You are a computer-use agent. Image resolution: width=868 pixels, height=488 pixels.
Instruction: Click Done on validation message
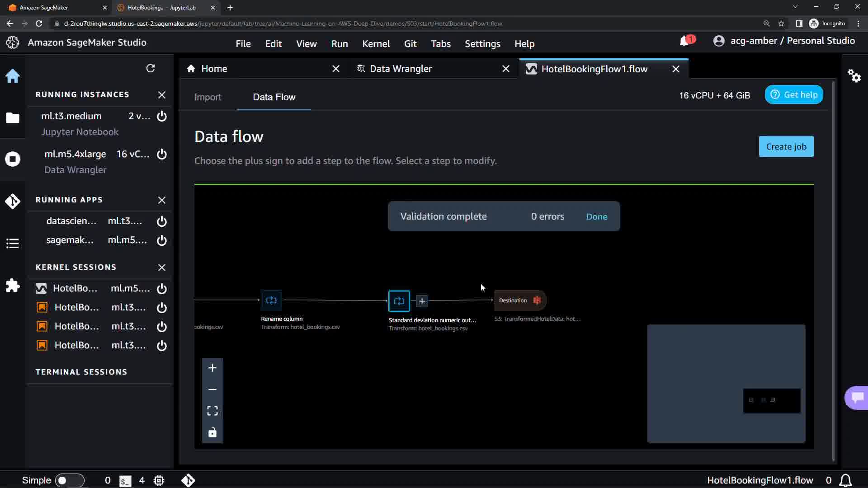pos(596,216)
